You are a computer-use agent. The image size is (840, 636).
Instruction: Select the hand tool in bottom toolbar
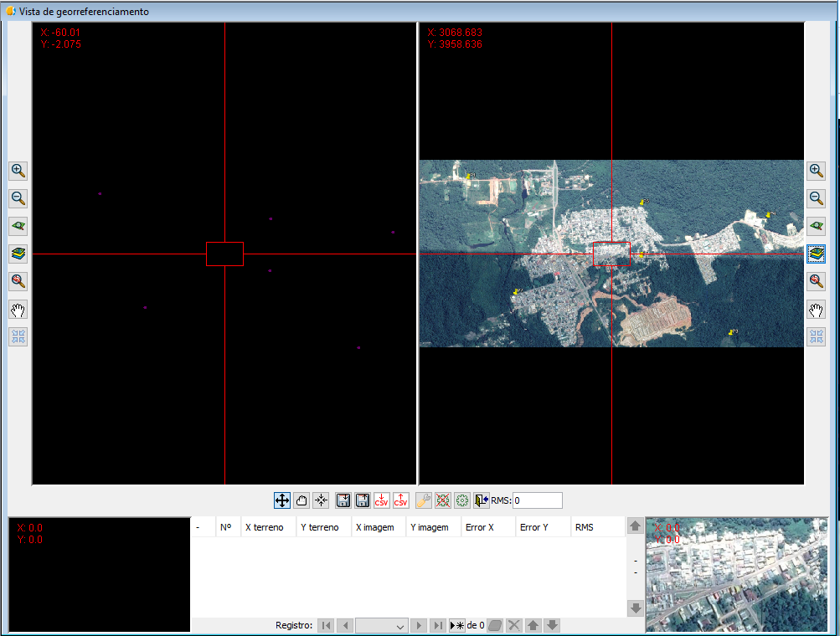point(301,500)
